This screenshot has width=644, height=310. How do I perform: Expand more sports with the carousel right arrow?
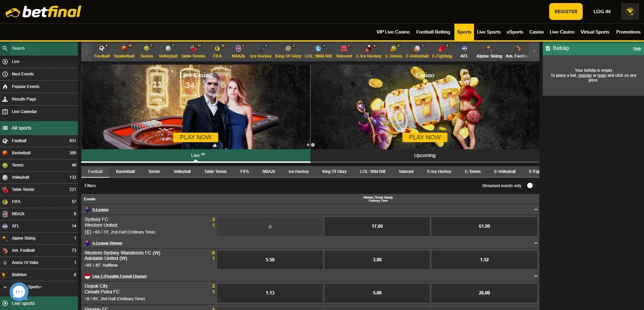(534, 51)
